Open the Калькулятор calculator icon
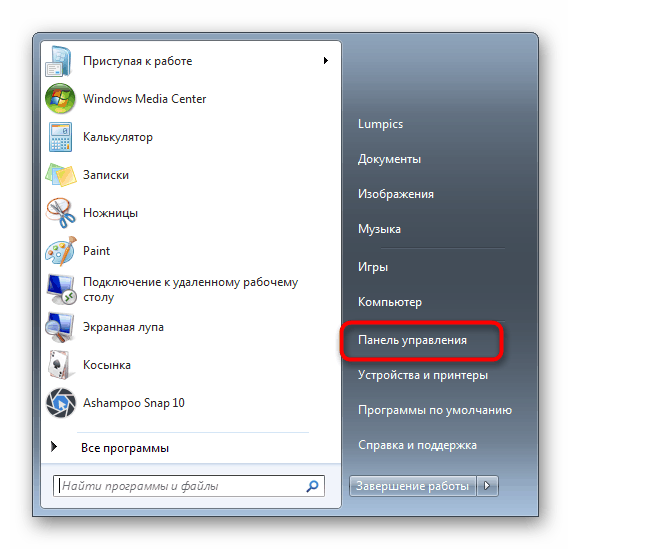 click(x=60, y=137)
